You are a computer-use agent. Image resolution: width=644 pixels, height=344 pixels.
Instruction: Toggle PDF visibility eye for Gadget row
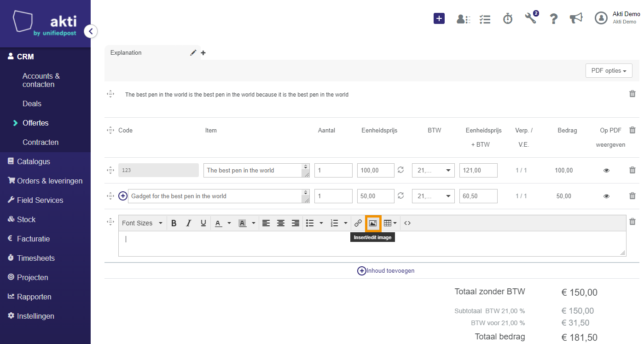click(x=606, y=196)
